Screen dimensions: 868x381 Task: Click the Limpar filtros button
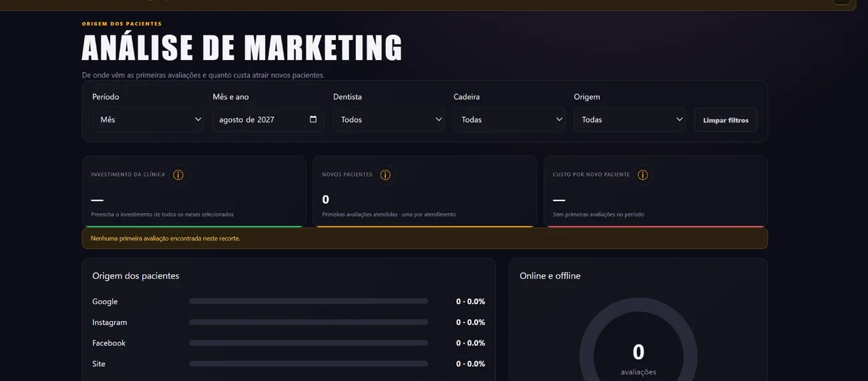pyautogui.click(x=726, y=120)
